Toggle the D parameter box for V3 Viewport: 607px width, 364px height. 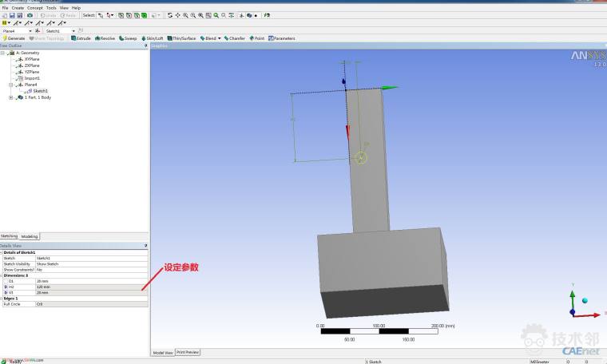[6, 292]
